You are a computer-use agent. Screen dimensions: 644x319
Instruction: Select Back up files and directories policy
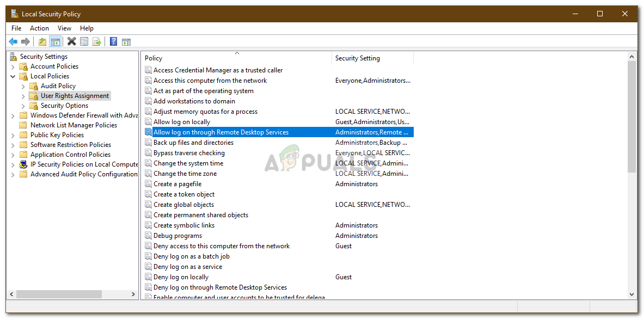coord(193,143)
